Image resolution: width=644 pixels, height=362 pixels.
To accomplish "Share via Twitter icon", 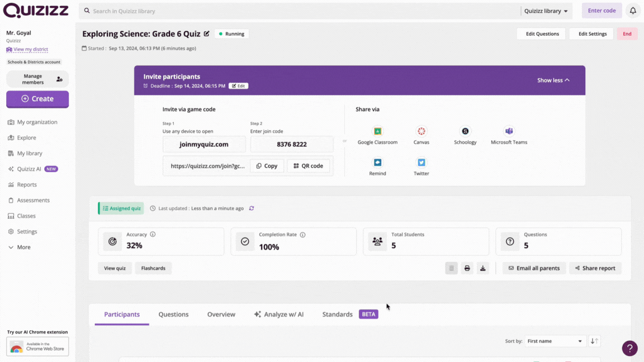I will point(422,163).
